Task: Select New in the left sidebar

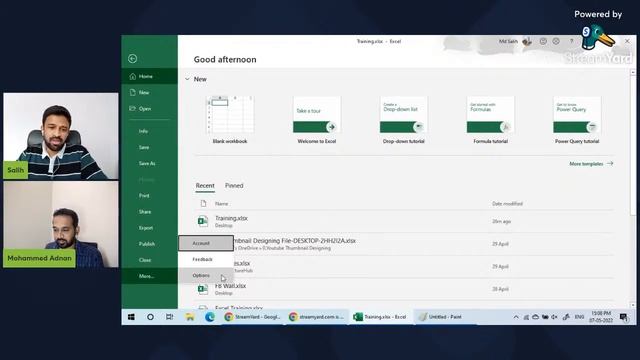Action: 149,93
